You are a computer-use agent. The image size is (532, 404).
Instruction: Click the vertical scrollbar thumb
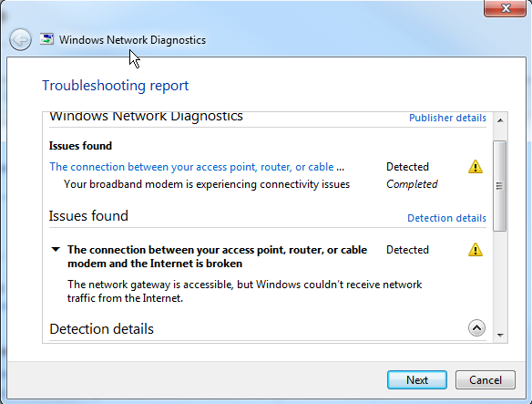click(500, 186)
